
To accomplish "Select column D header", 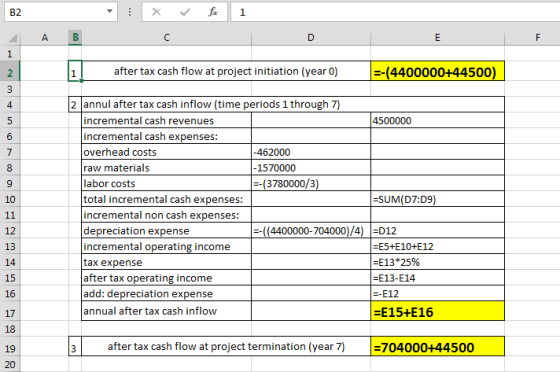I will click(x=311, y=37).
